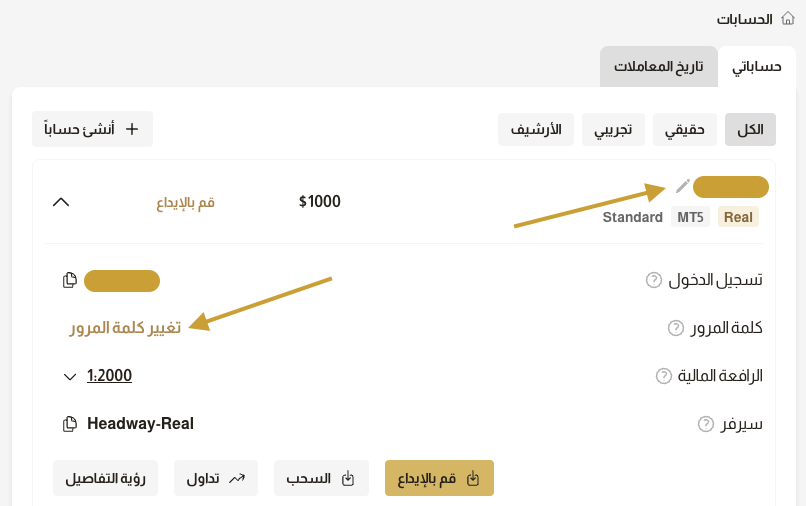
Task: Switch to تاريخ المعاملات tab
Action: pyautogui.click(x=659, y=67)
